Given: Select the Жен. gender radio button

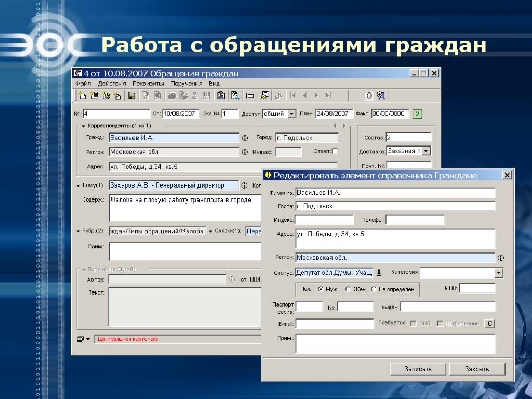Looking at the screenshot, I should 348,289.
